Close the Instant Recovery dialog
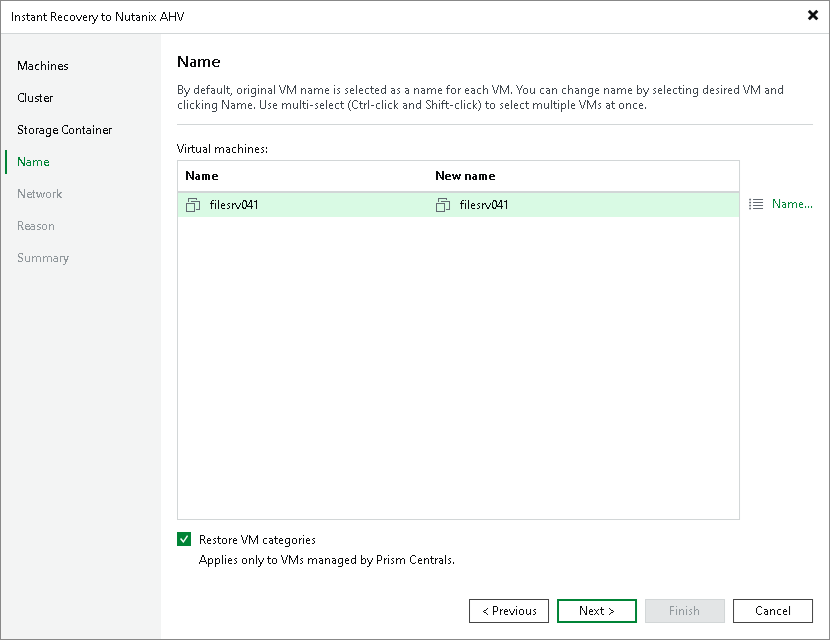 point(813,15)
